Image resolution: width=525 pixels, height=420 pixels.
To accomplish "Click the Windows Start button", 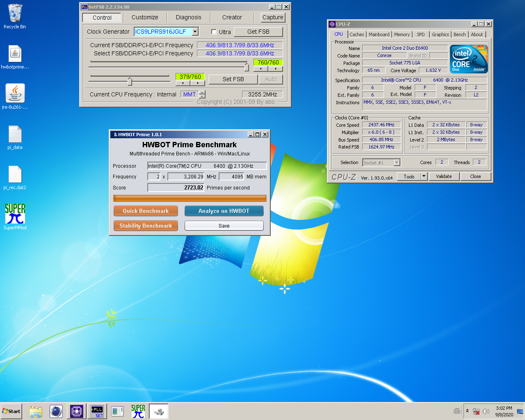I will coord(11,411).
